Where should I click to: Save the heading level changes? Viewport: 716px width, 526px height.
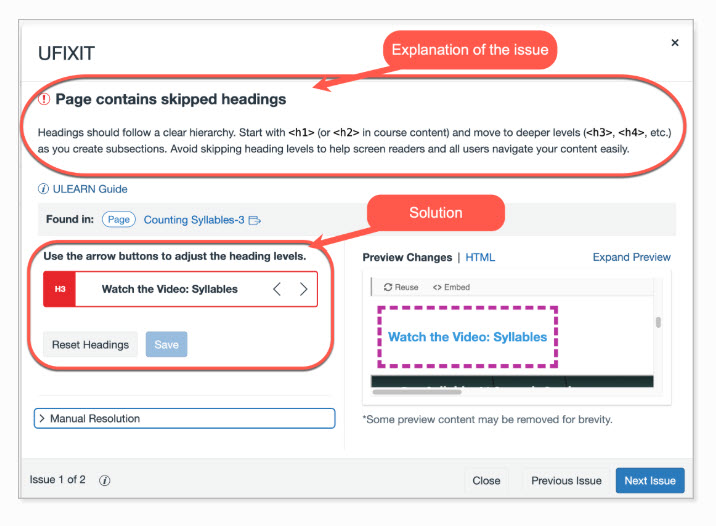166,345
